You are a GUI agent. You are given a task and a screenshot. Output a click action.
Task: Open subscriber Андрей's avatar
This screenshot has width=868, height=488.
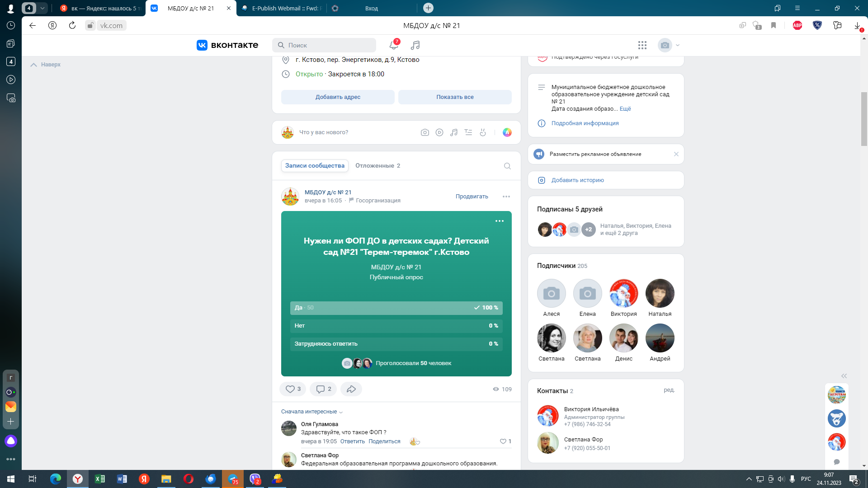point(660,338)
